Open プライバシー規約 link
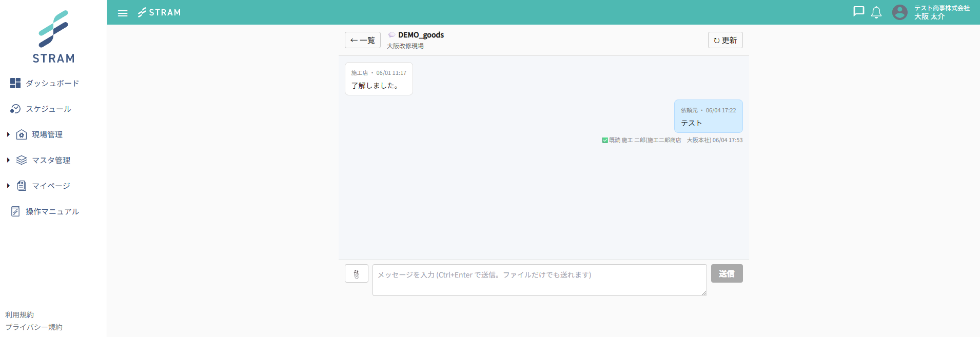 click(34, 327)
